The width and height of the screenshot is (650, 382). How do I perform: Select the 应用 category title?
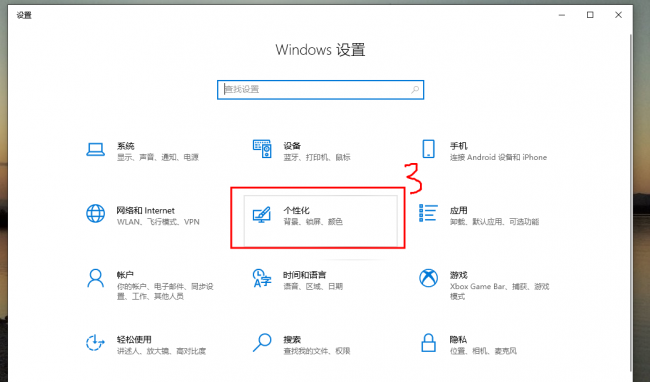tap(459, 210)
